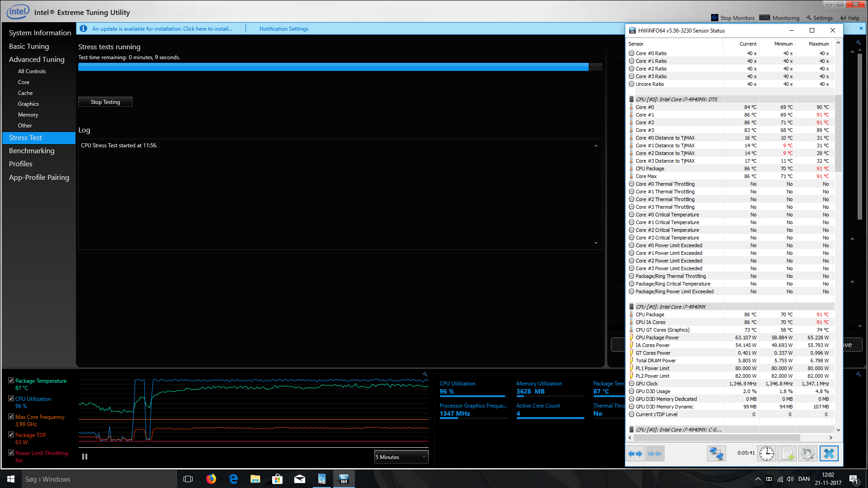Image resolution: width=868 pixels, height=488 pixels.
Task: Click DAN language indicator in tray
Action: coord(804,479)
